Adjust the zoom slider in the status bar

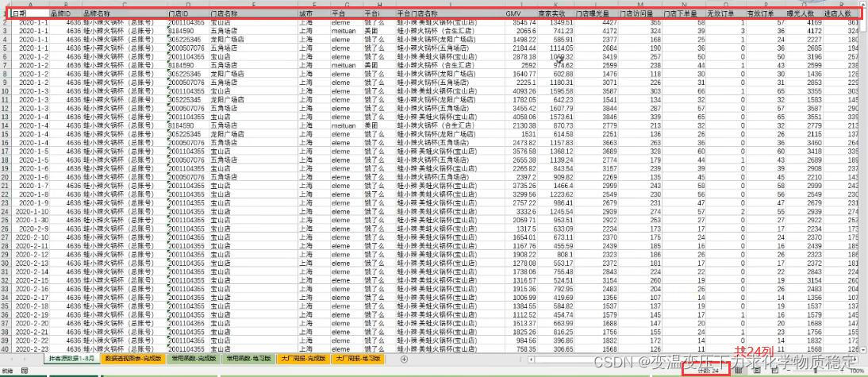815,370
